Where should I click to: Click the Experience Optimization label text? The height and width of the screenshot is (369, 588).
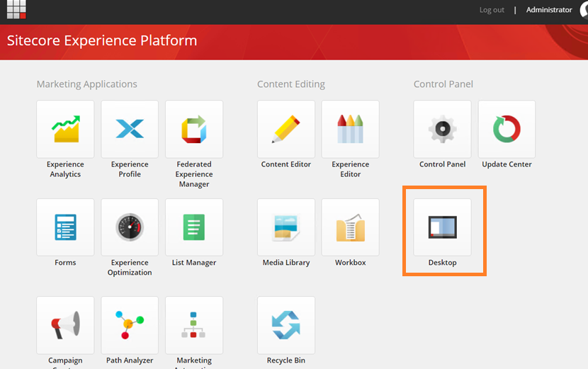(130, 268)
